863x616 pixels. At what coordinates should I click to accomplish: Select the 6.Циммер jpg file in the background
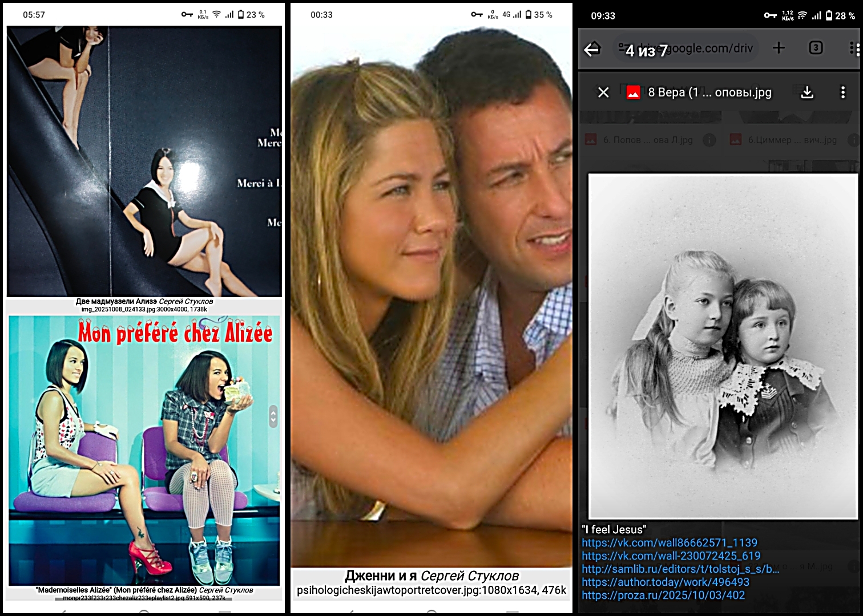click(791, 140)
